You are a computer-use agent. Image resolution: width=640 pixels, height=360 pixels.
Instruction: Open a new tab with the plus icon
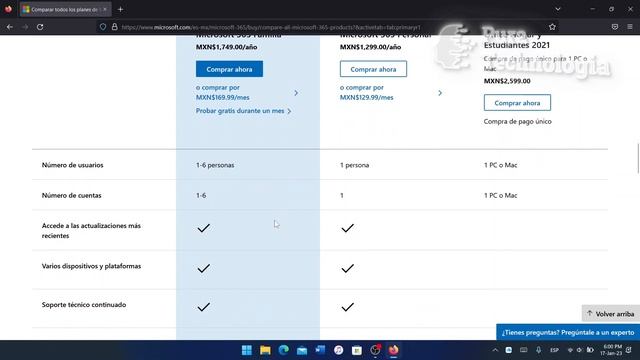tap(120, 9)
